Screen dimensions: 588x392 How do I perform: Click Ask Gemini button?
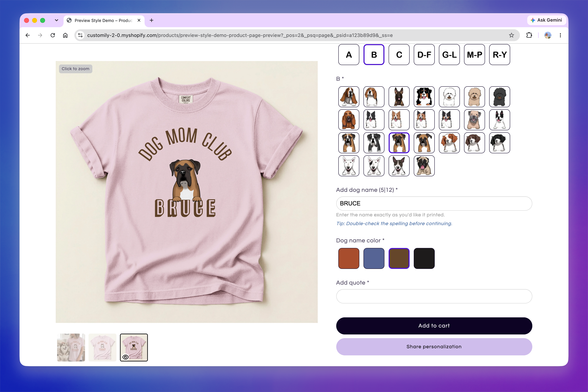[546, 20]
